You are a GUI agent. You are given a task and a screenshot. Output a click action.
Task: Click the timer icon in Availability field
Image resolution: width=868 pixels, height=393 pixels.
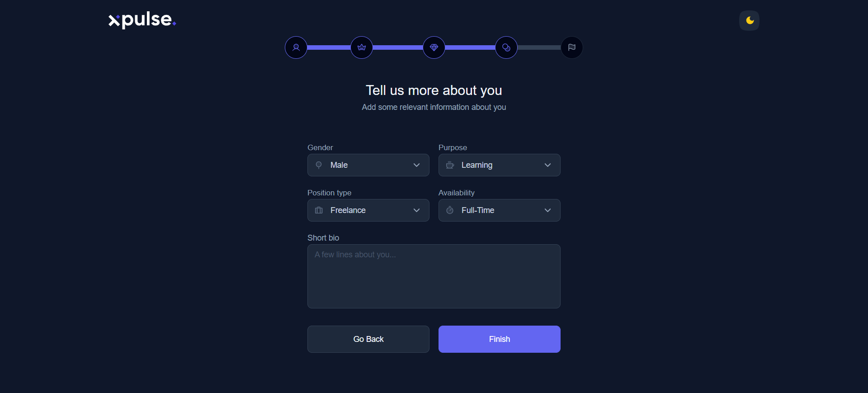450,210
